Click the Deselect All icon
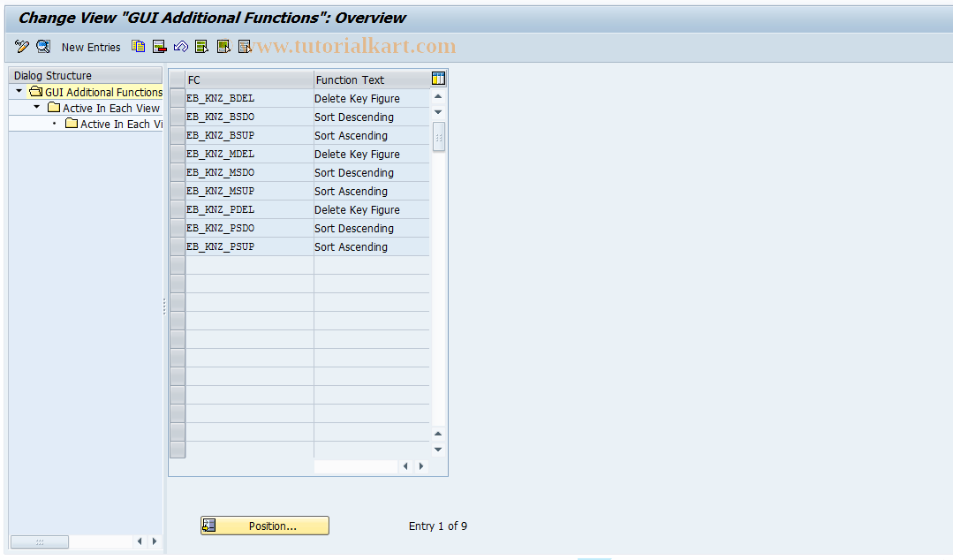 click(x=245, y=47)
